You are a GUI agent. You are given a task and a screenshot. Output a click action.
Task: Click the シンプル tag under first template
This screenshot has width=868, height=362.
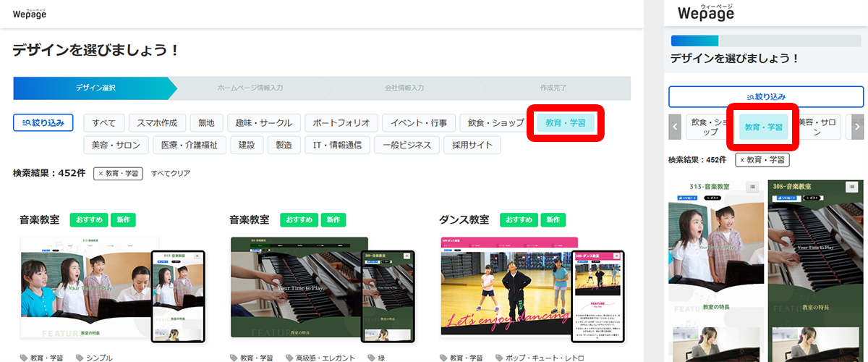pyautogui.click(x=99, y=358)
